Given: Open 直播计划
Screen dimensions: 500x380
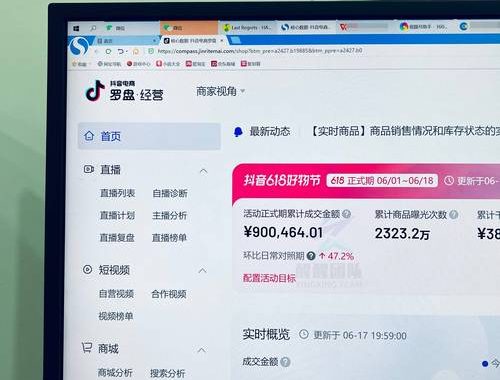Looking at the screenshot, I should (x=117, y=215).
